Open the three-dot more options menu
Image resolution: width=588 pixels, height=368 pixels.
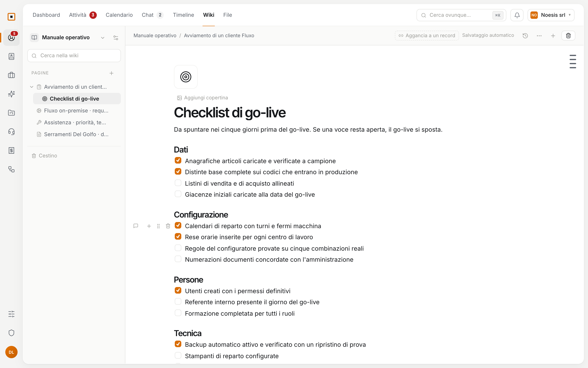point(539,36)
